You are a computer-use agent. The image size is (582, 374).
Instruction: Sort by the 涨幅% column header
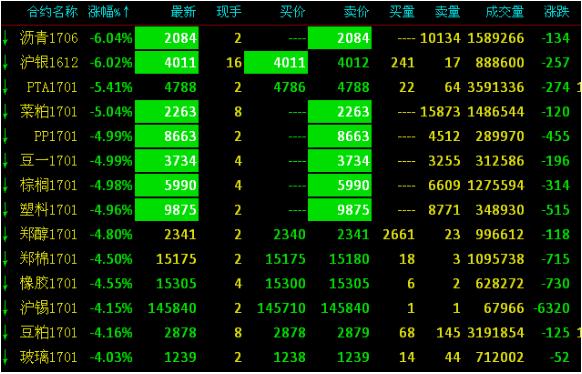click(x=105, y=12)
